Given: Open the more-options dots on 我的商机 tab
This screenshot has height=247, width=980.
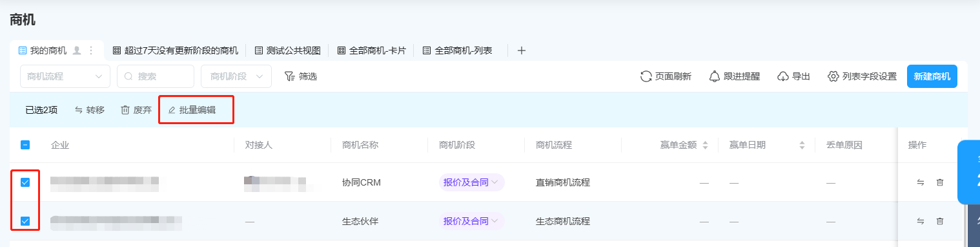Looking at the screenshot, I should click(x=91, y=50).
